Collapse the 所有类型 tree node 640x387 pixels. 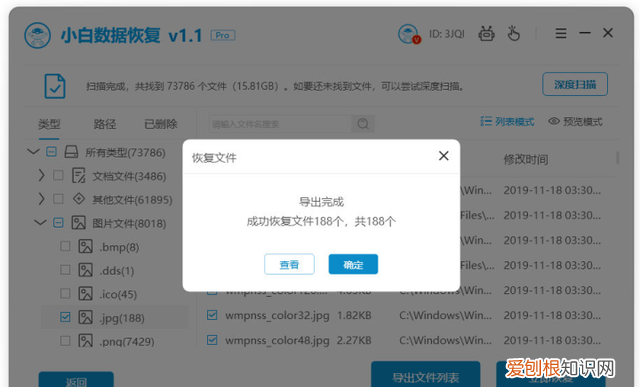pyautogui.click(x=33, y=151)
